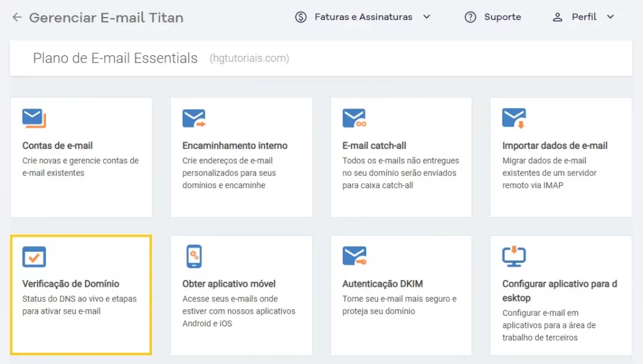Open the Perfil menu
643x364 pixels.
point(583,17)
